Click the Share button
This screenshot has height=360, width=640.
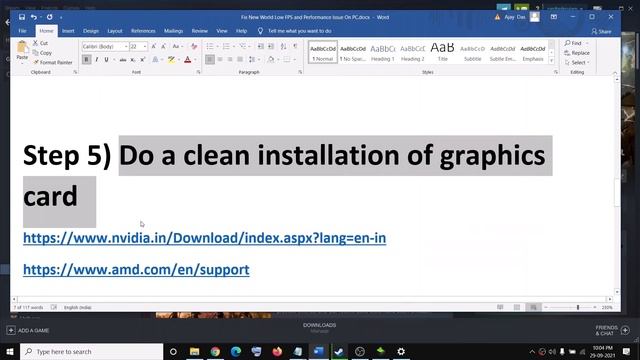601,31
